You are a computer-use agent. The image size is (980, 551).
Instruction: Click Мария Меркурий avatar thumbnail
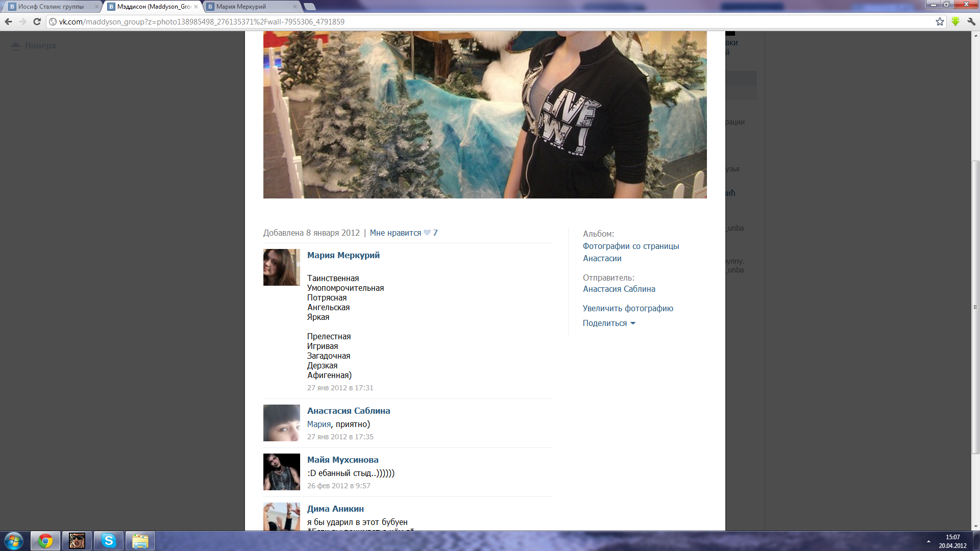tap(281, 267)
